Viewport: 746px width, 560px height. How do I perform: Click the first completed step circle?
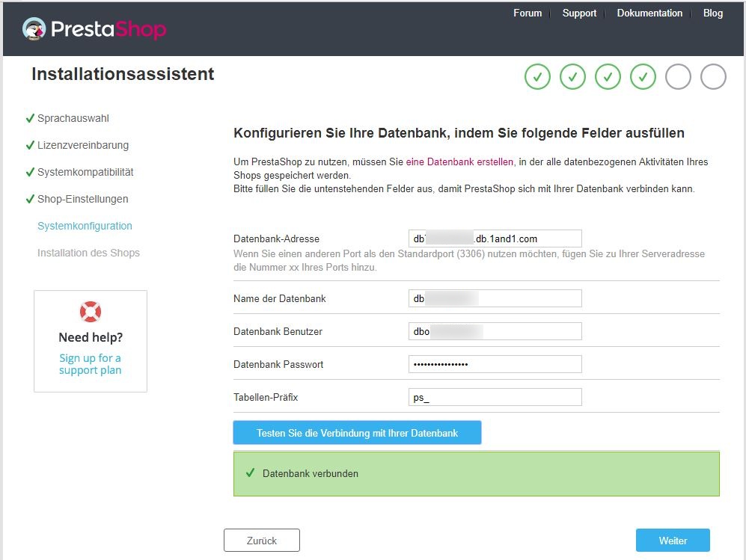click(538, 76)
